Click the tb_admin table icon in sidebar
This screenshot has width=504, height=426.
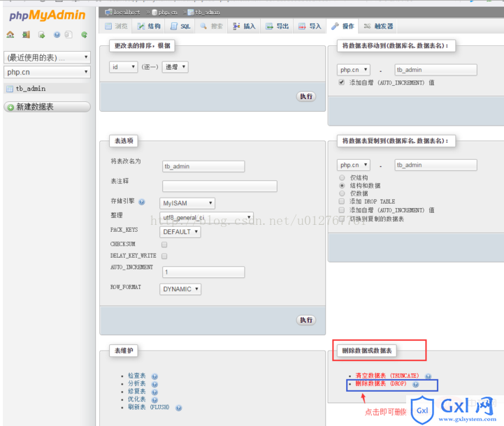point(10,89)
